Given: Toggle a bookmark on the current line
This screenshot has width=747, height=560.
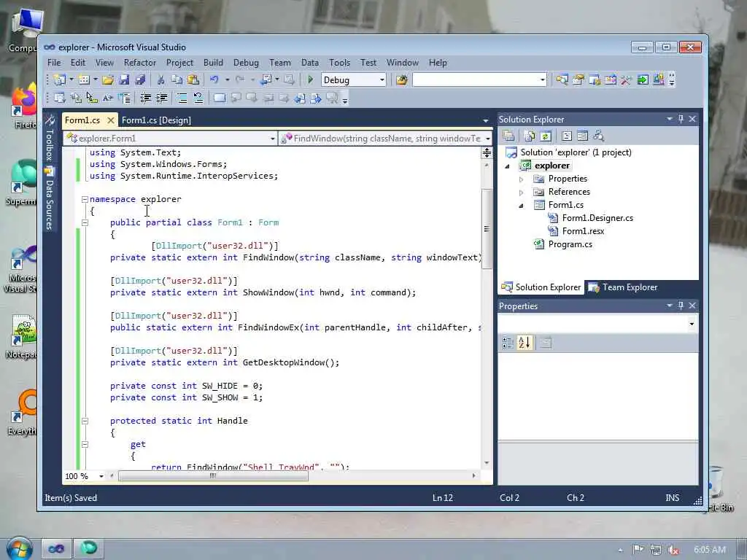Looking at the screenshot, I should tap(220, 98).
